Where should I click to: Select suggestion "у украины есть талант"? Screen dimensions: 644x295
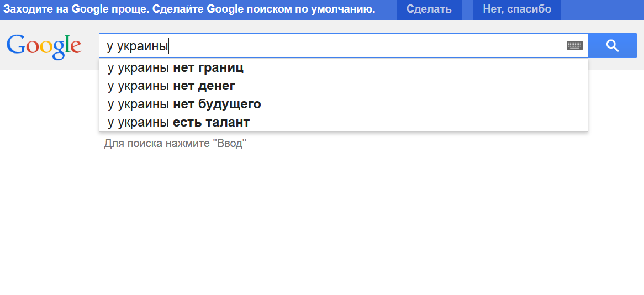click(344, 122)
